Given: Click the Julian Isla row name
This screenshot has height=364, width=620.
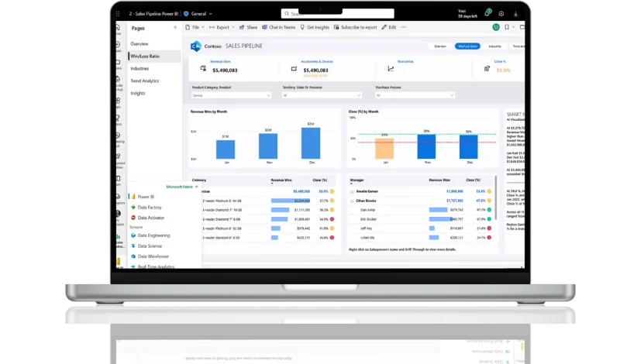Looking at the screenshot, I should point(367,238).
